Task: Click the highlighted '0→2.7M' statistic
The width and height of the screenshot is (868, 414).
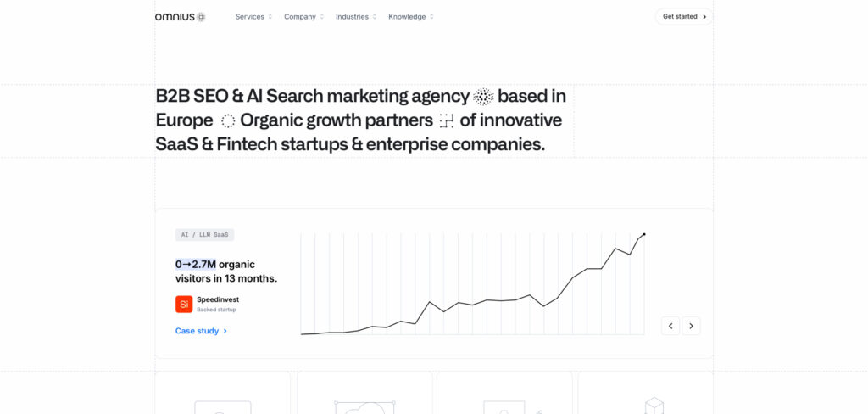Action: (x=196, y=264)
